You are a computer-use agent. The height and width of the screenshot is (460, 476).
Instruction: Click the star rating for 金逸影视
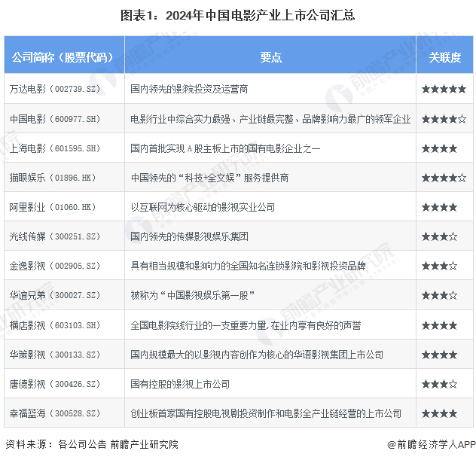(439, 266)
